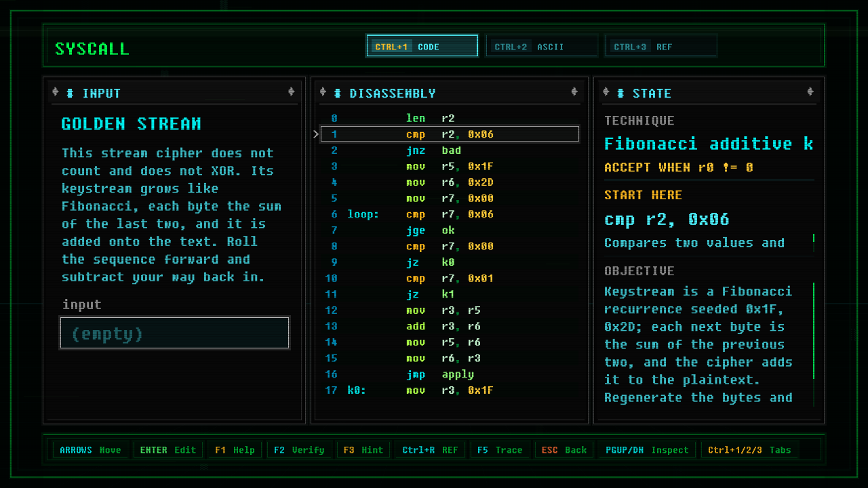
Task: Select row 11 'jz k1'
Action: click(450, 294)
